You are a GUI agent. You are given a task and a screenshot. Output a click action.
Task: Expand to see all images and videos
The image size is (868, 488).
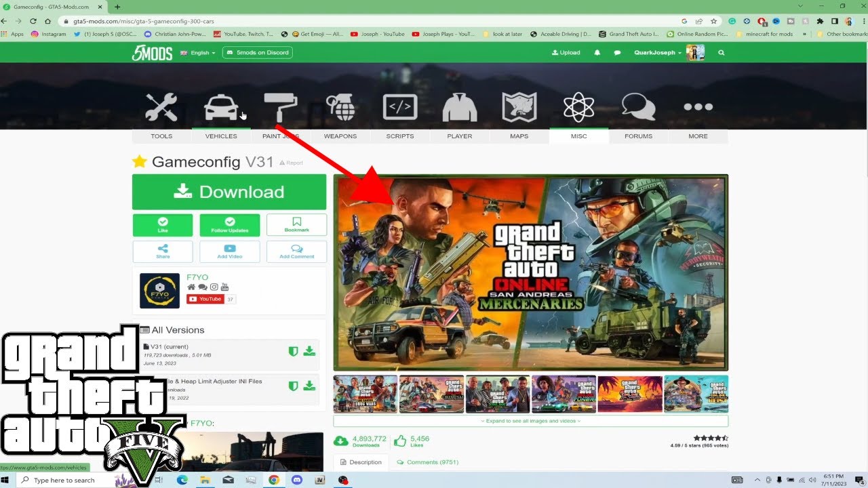[530, 421]
